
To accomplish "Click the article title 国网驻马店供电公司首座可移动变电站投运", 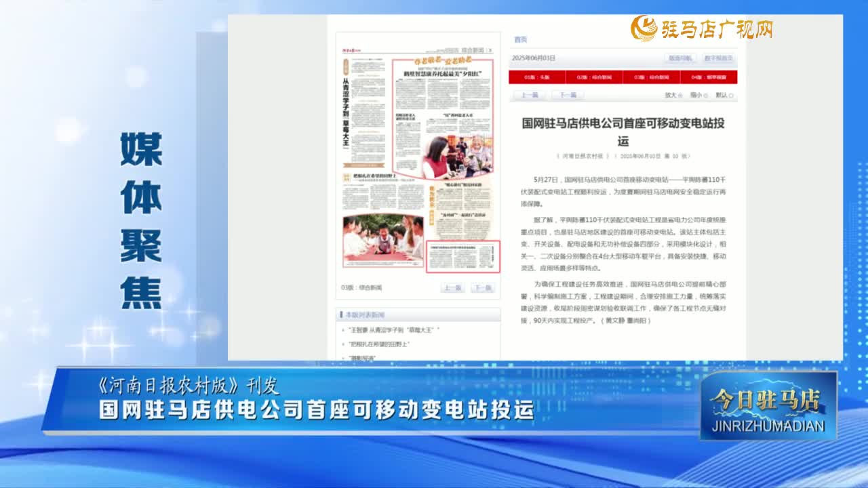I will [x=623, y=131].
